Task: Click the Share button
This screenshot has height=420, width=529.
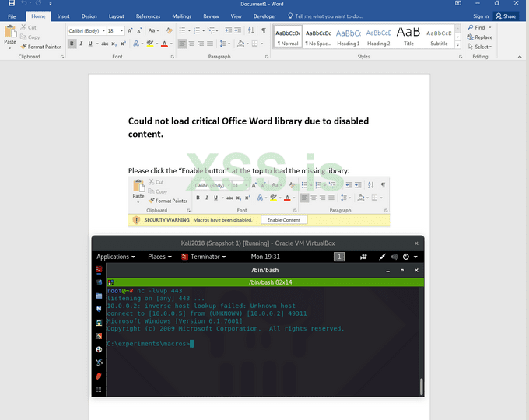Action: point(506,16)
